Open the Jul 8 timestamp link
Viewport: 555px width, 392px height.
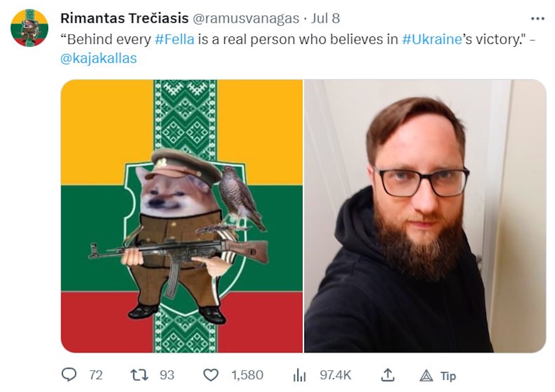click(325, 18)
